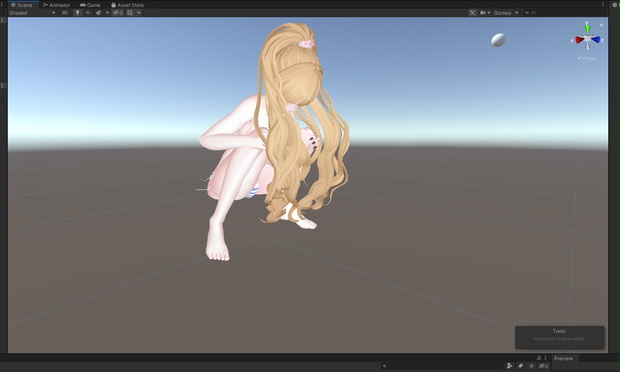Toggle the scene grid icon
Viewport: 620px width, 372px height.
(130, 13)
